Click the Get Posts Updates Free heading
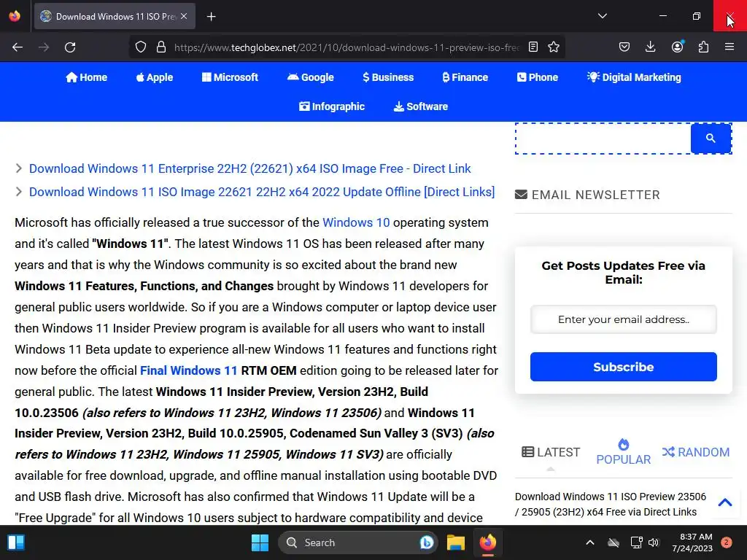 click(x=624, y=273)
